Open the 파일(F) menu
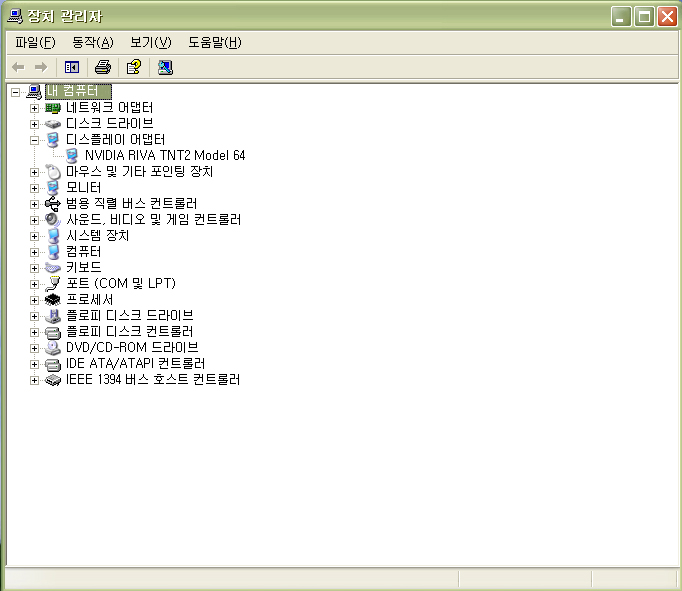682x591 pixels. click(35, 42)
